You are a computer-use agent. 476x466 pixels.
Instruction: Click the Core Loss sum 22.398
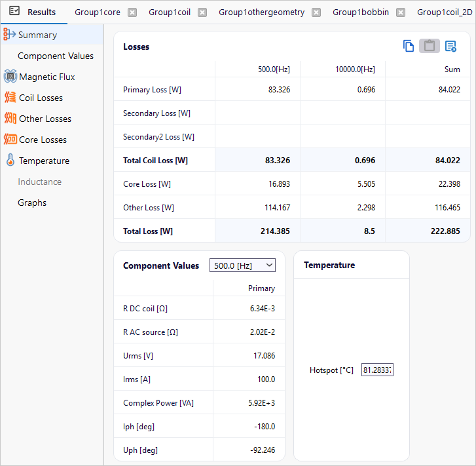(449, 184)
